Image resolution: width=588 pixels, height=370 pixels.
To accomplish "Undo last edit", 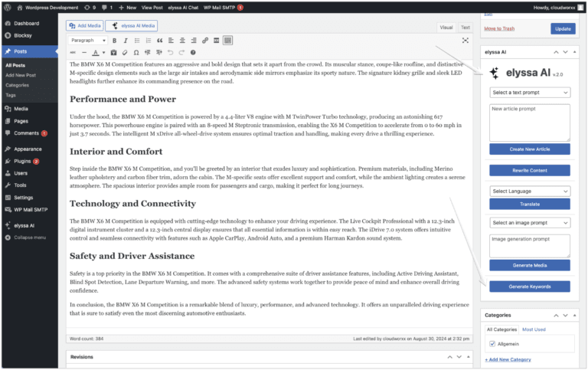I will 170,53.
